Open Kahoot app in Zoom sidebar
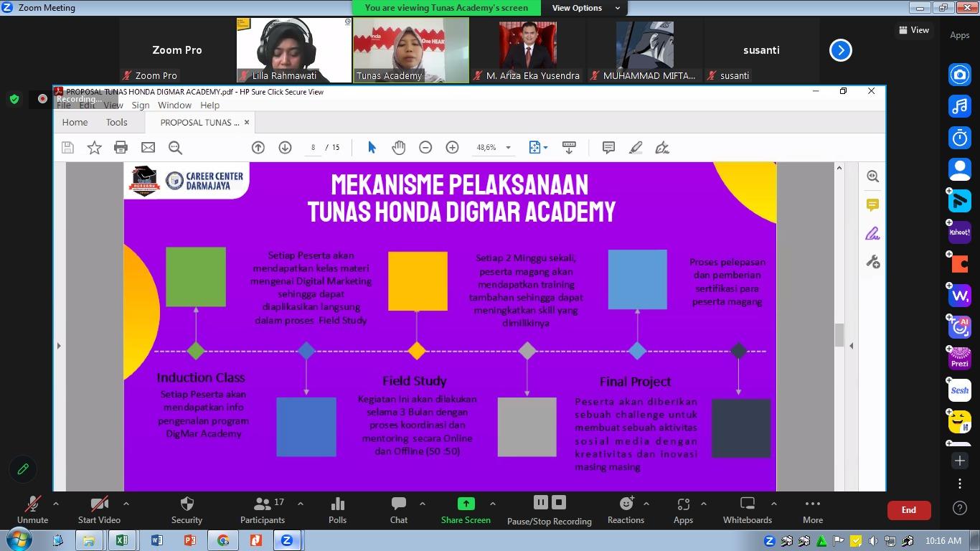 tap(959, 232)
